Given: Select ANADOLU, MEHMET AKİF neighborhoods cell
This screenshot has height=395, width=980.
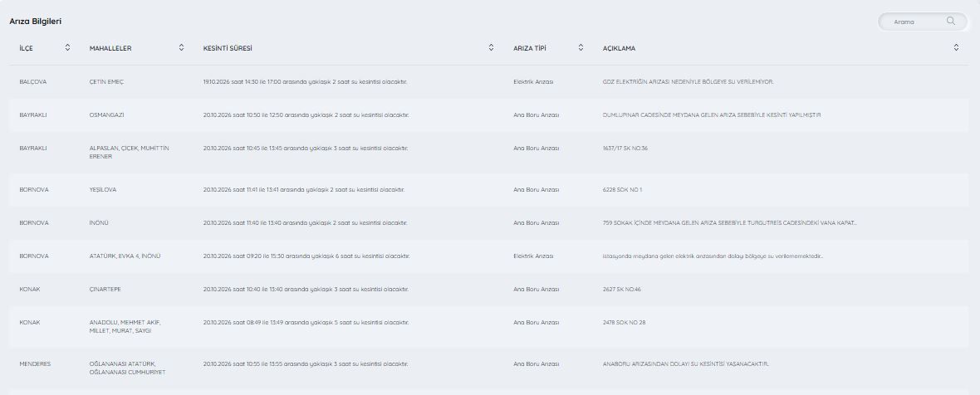Looking at the screenshot, I should 125,326.
